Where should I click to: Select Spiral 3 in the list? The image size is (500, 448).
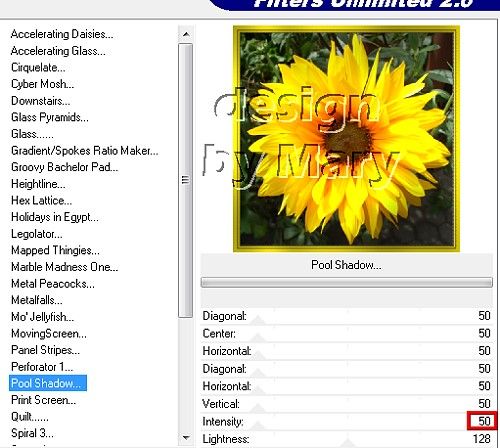32,433
